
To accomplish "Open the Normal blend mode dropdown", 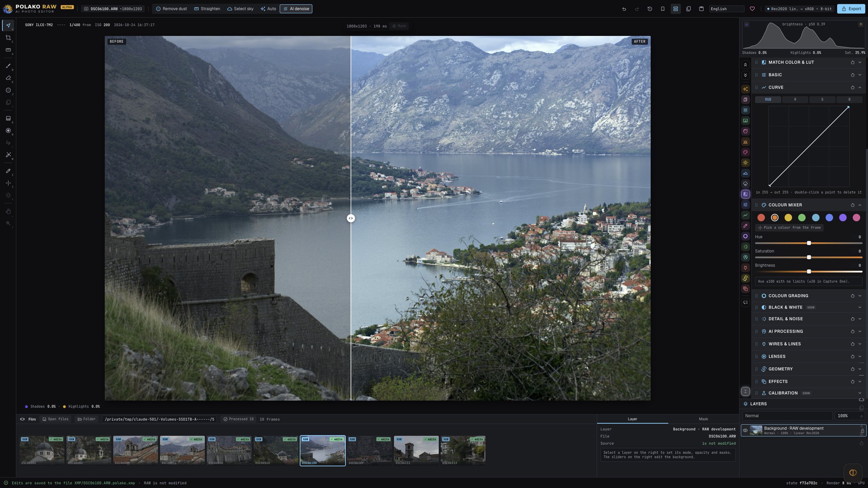I will tap(787, 416).
